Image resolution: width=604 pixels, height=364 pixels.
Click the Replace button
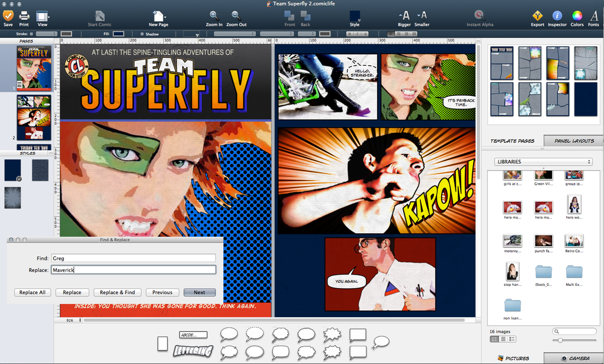click(x=72, y=292)
